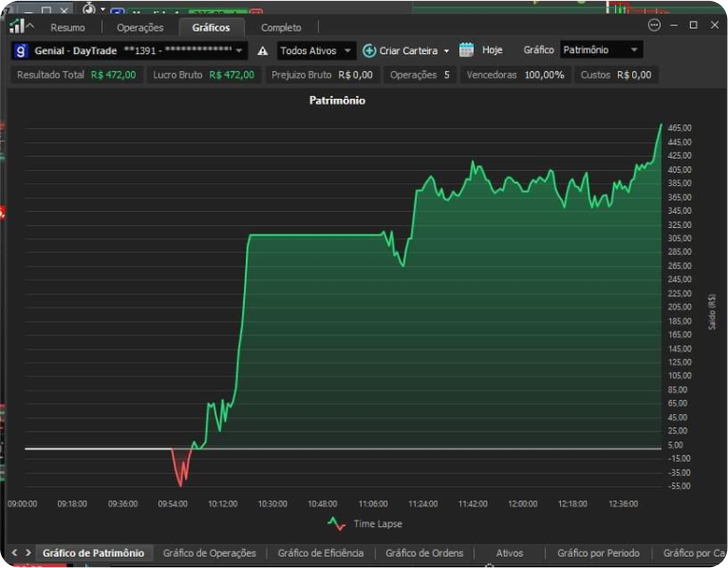The height and width of the screenshot is (568, 728).
Task: Switch to the Operações tab
Action: tap(140, 28)
